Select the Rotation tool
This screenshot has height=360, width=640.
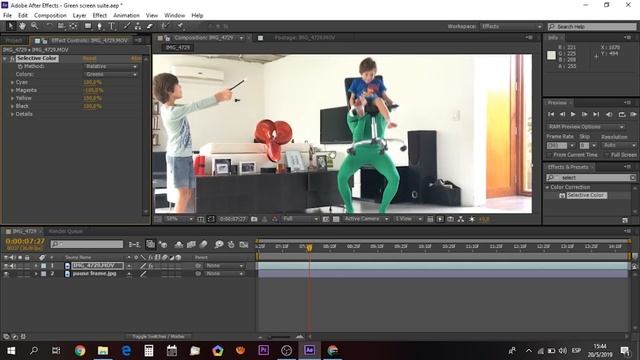(x=49, y=26)
